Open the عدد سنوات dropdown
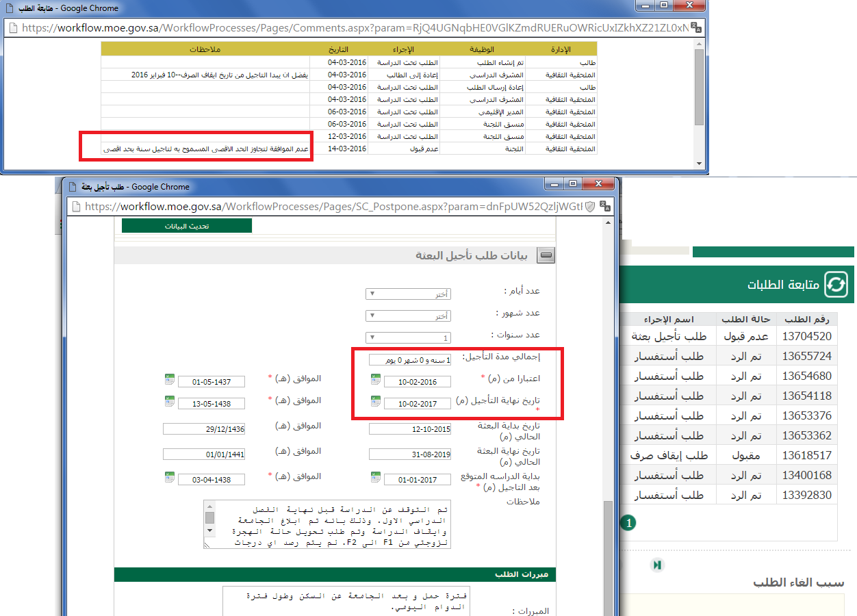857x616 pixels. point(409,338)
